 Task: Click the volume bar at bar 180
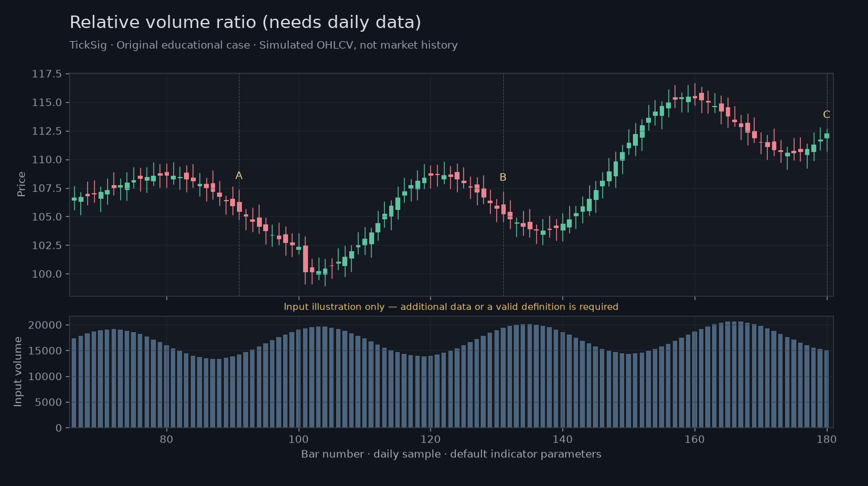click(827, 389)
